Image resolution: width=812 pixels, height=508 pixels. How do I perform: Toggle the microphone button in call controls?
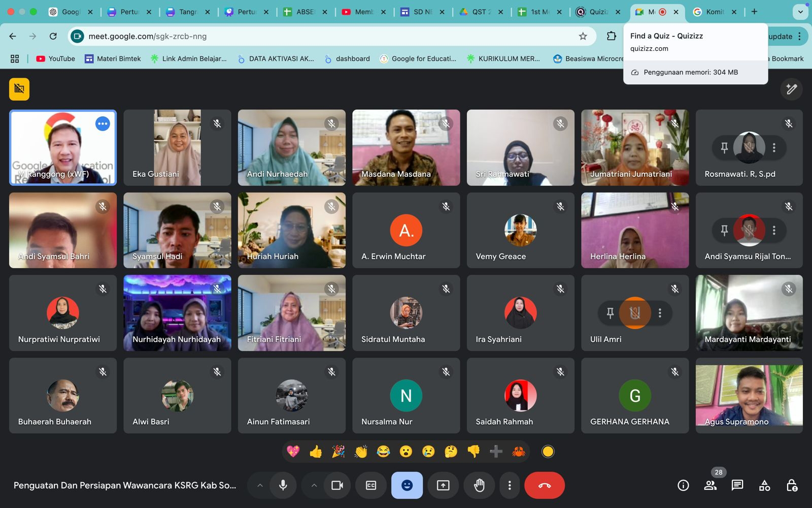pos(283,485)
